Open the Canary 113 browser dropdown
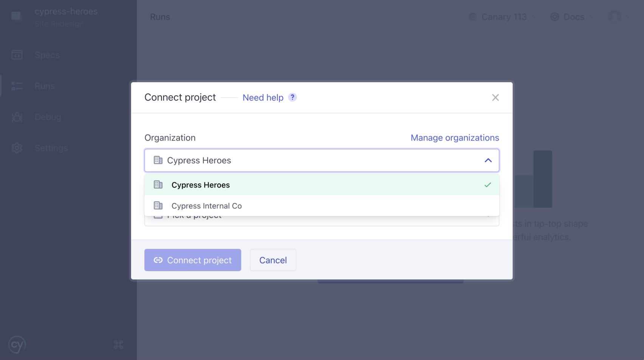The height and width of the screenshot is (360, 644). [503, 17]
